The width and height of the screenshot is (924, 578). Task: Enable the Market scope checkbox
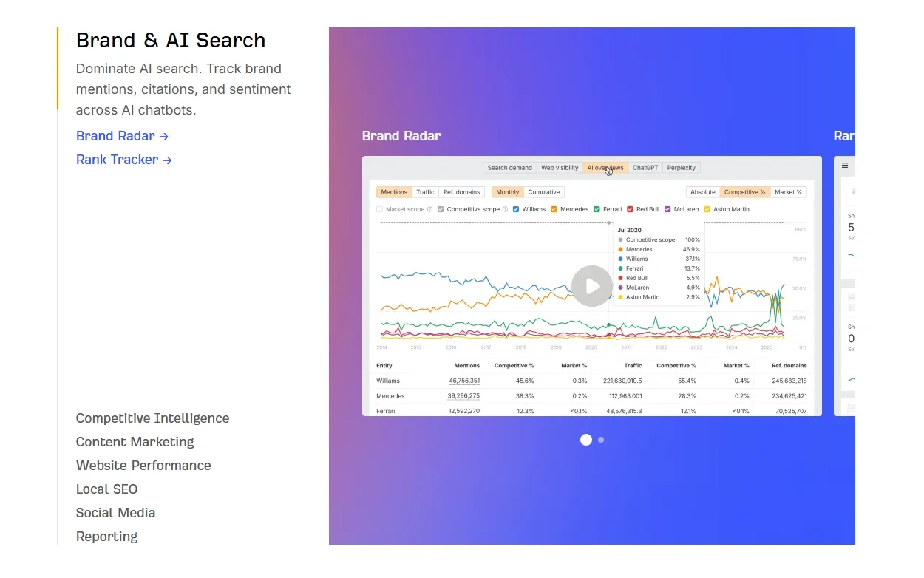378,209
